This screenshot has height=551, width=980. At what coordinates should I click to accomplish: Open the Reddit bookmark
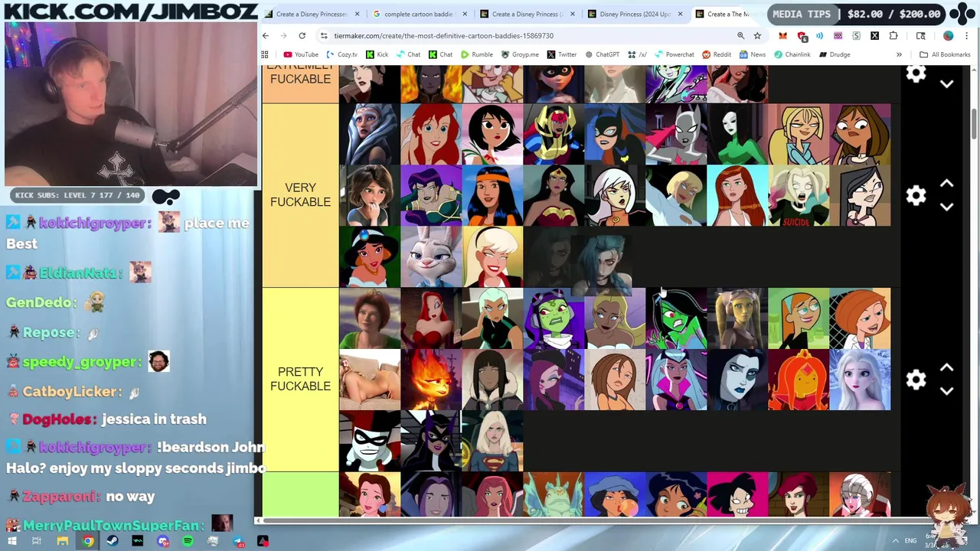(717, 54)
